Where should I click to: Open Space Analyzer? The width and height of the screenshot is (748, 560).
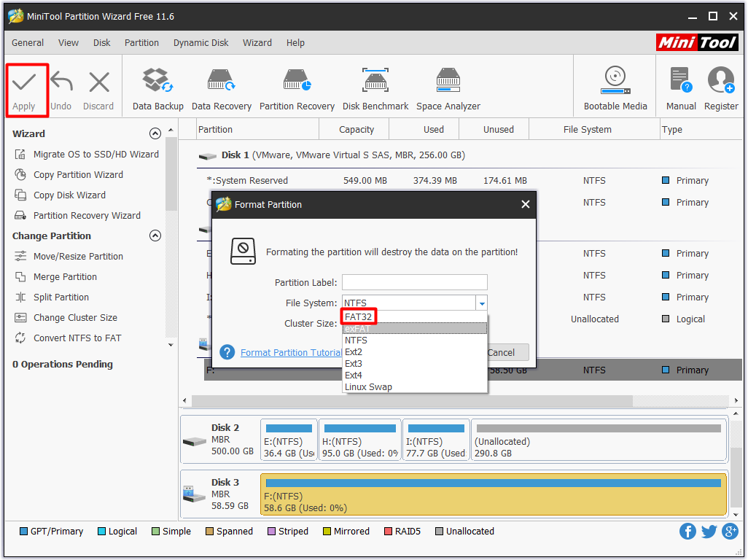[x=448, y=80]
